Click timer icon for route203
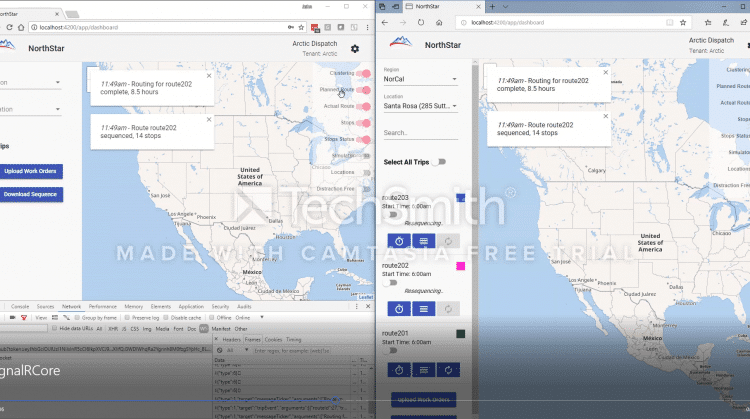 (x=399, y=241)
